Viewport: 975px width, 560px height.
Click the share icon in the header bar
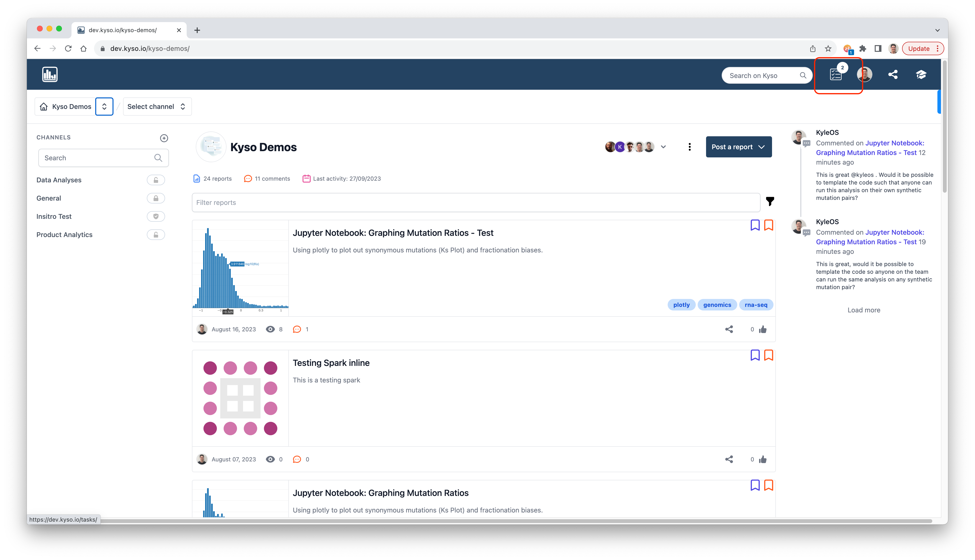tap(893, 74)
